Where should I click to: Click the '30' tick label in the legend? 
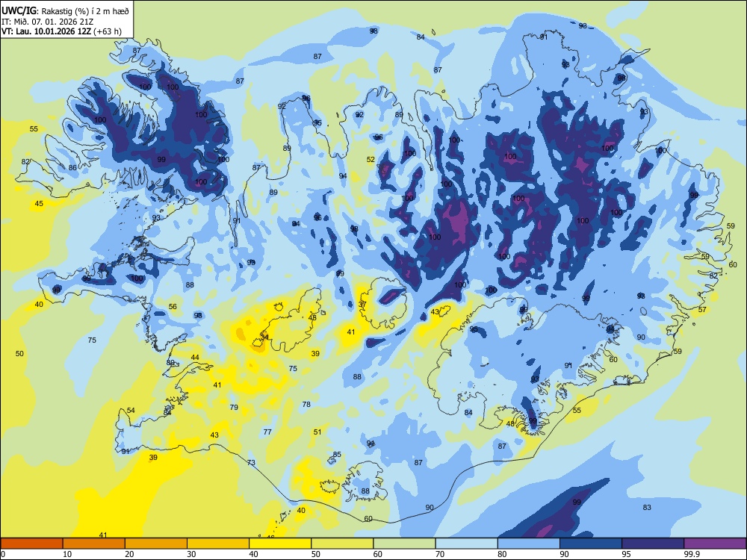(191, 554)
